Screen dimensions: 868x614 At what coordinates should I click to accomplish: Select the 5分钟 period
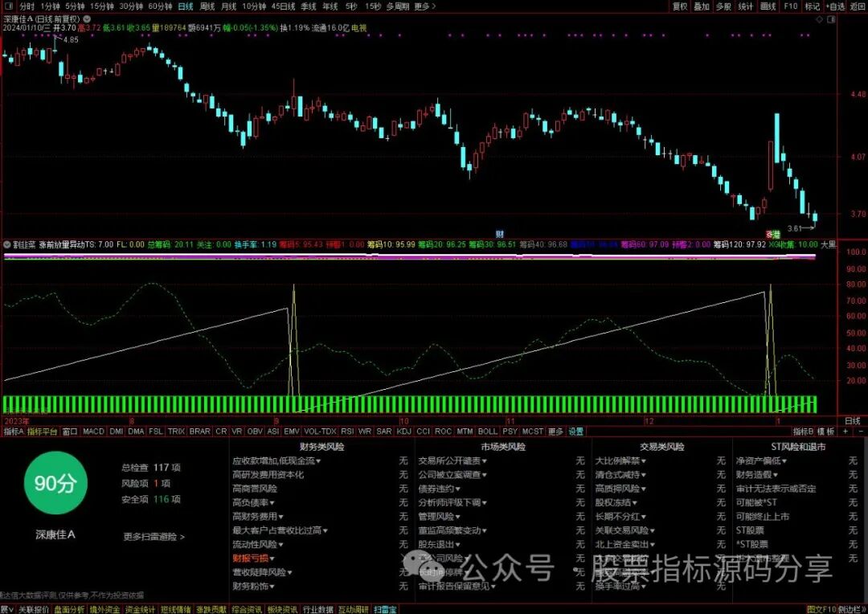pyautogui.click(x=75, y=6)
